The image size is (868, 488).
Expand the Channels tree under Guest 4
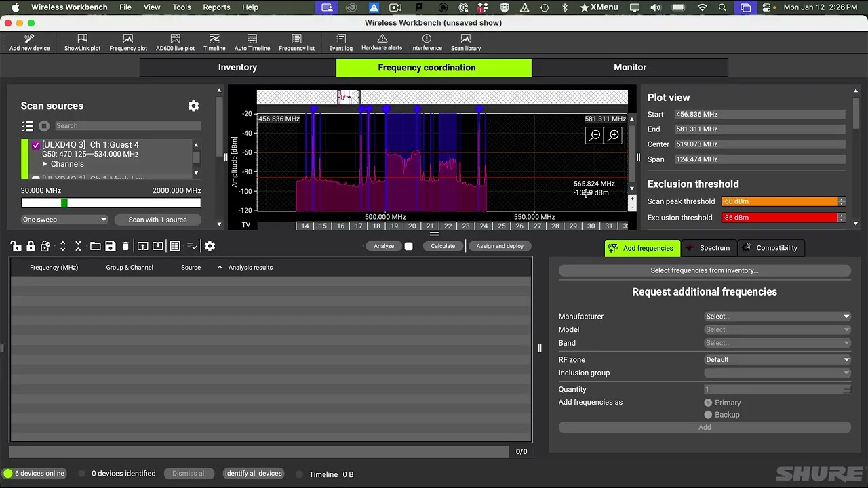click(45, 163)
